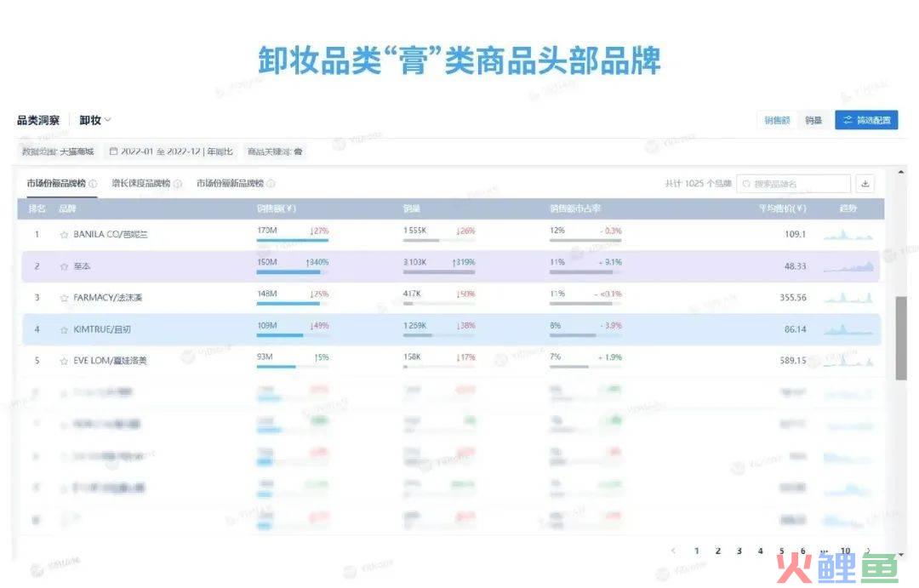Viewport: 919px width, 588px height.
Task: Click scrollbar down arrow
Action: (901, 554)
